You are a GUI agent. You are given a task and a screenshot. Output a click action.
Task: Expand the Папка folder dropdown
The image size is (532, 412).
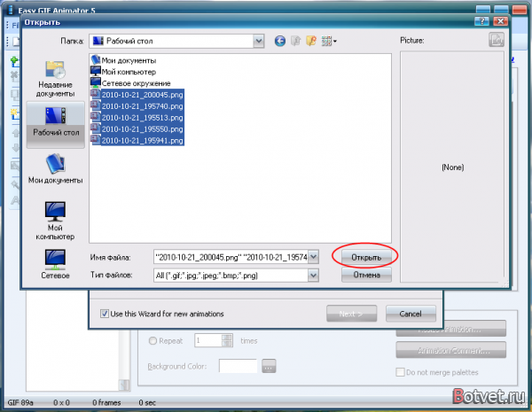258,41
